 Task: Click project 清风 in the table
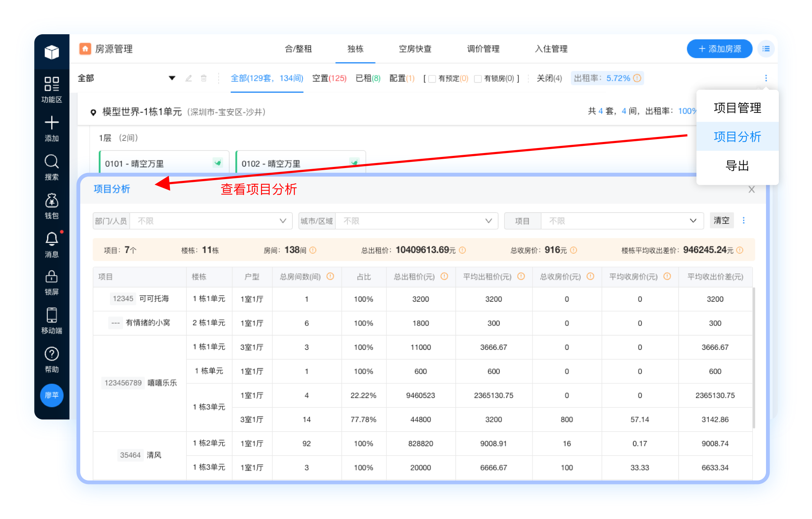tap(154, 455)
